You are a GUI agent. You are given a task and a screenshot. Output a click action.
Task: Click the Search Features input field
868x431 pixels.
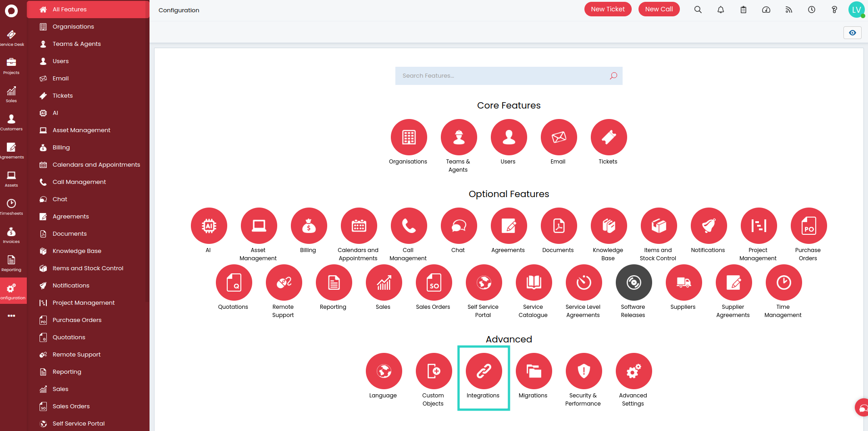pyautogui.click(x=502, y=76)
